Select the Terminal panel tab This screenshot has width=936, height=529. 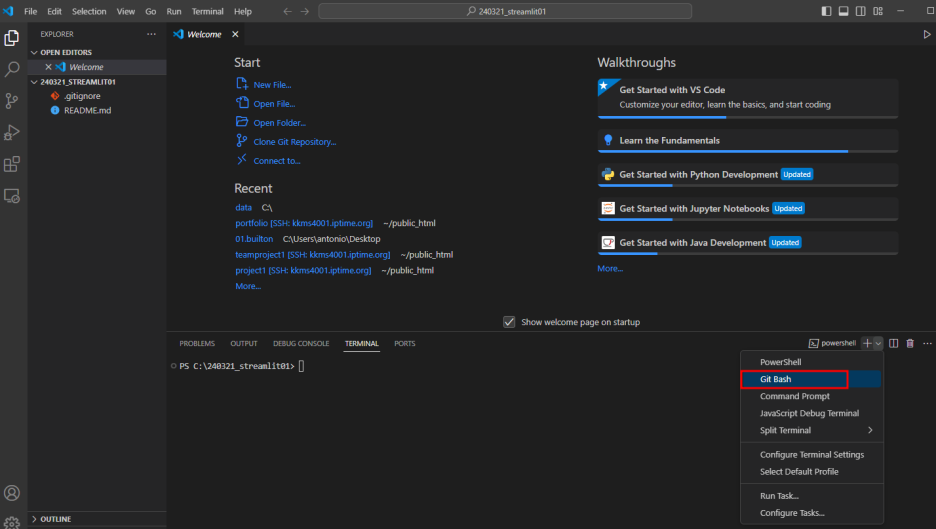[x=362, y=344]
